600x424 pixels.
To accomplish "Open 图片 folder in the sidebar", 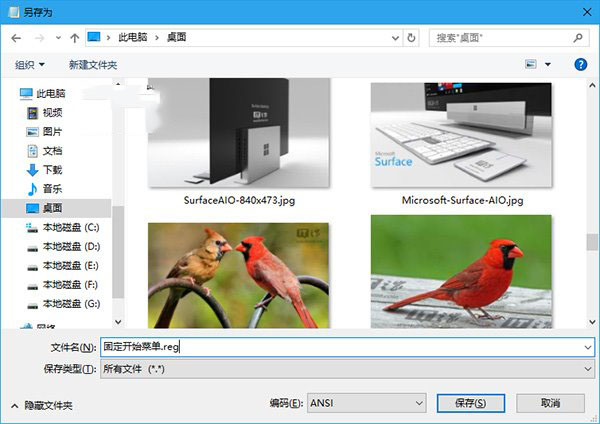I will (x=52, y=132).
